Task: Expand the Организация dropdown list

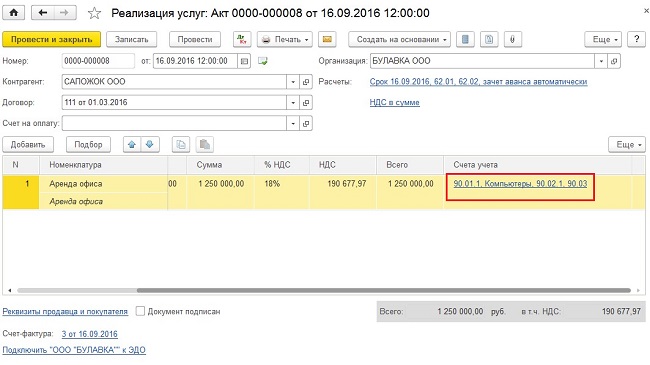Action: [x=601, y=61]
